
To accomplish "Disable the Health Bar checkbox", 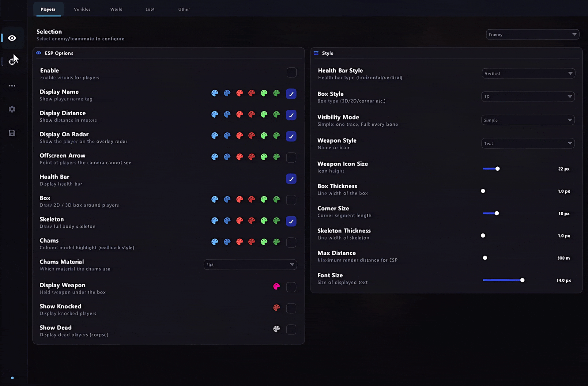I will tap(291, 179).
